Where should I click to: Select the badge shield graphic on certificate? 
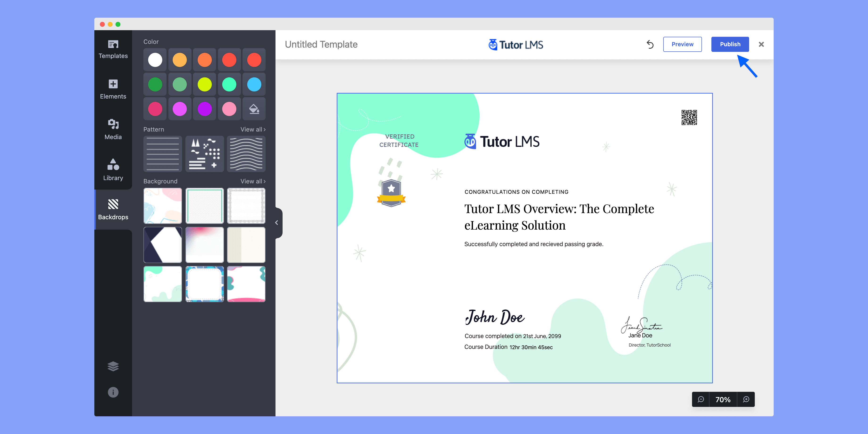(391, 193)
